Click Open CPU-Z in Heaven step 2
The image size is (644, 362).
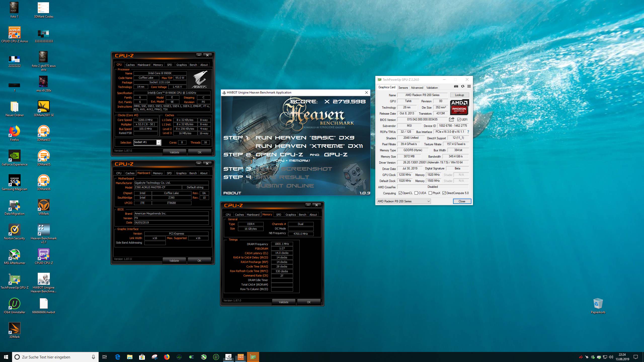coord(279,155)
